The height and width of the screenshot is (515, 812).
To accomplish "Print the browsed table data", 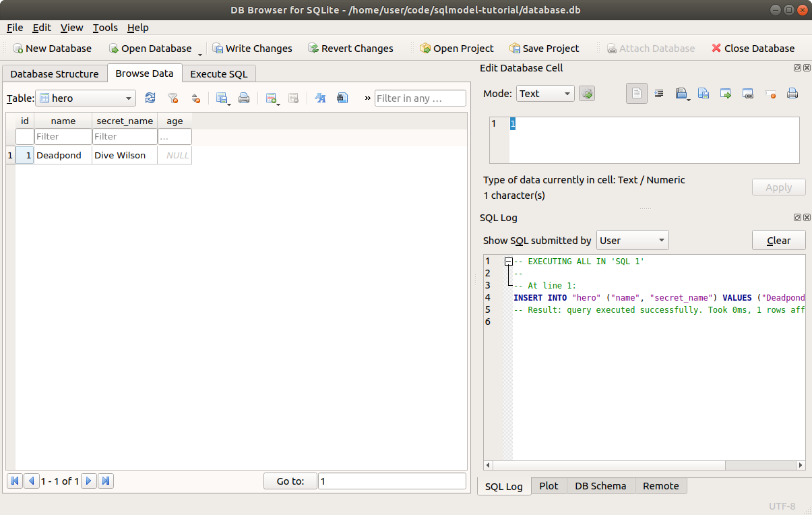I will [x=244, y=98].
